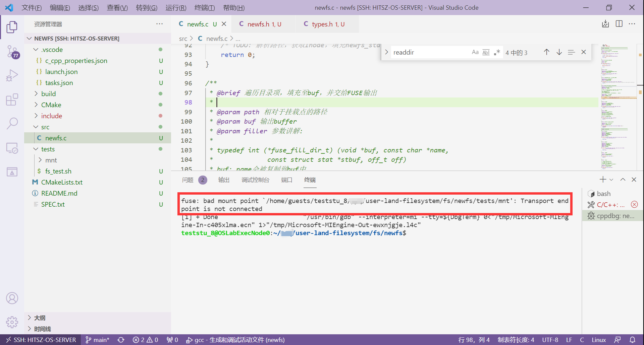644x345 pixels.
Task: Open the Extensions view
Action: [x=12, y=100]
